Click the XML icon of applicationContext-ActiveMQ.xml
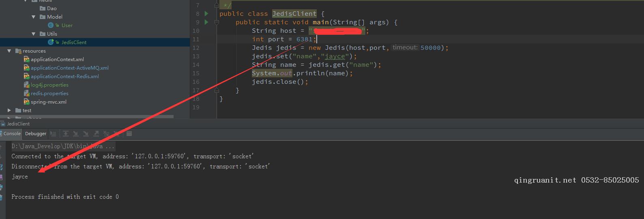Screen dimensions: 644x219 click(26, 68)
